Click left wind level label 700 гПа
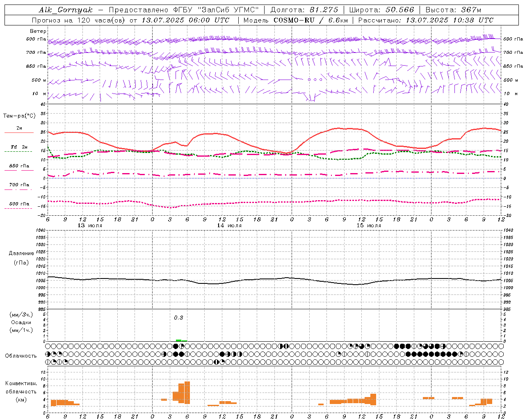This screenshot has width=525, height=420. 36,52
